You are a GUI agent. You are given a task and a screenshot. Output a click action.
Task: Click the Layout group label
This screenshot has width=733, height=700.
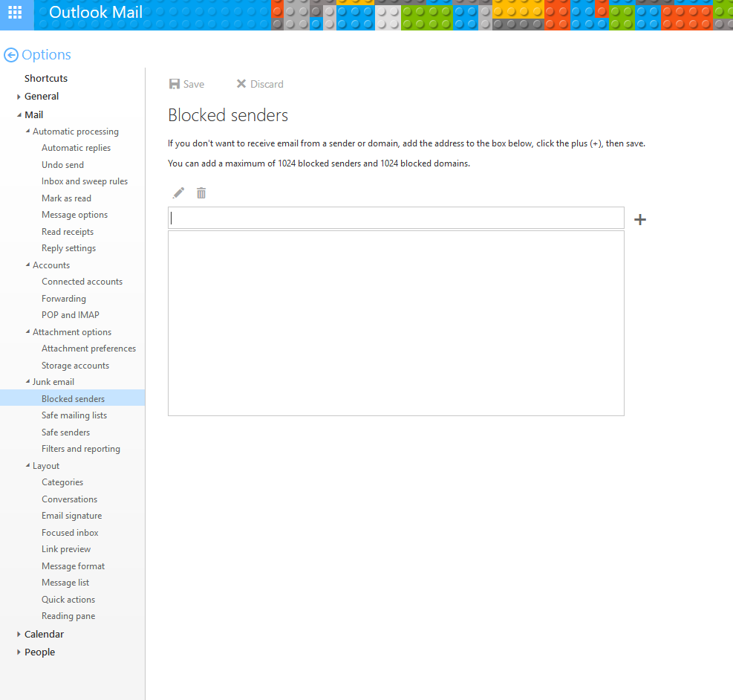[46, 466]
